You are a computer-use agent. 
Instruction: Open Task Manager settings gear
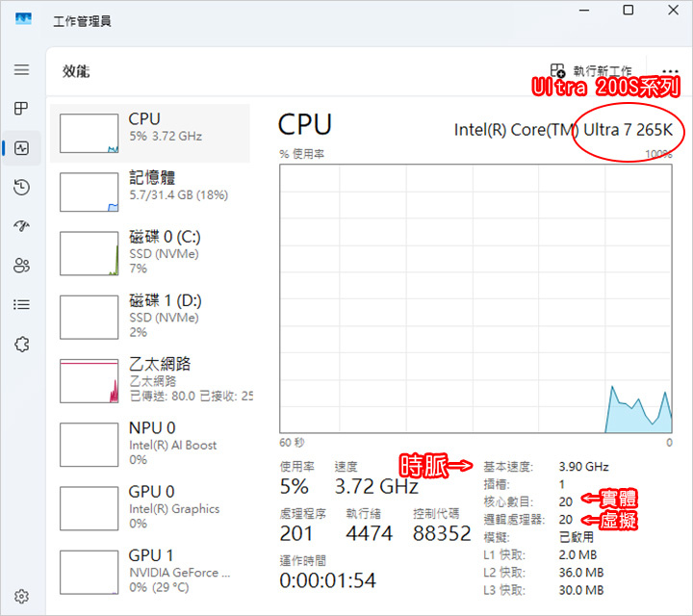pyautogui.click(x=21, y=597)
